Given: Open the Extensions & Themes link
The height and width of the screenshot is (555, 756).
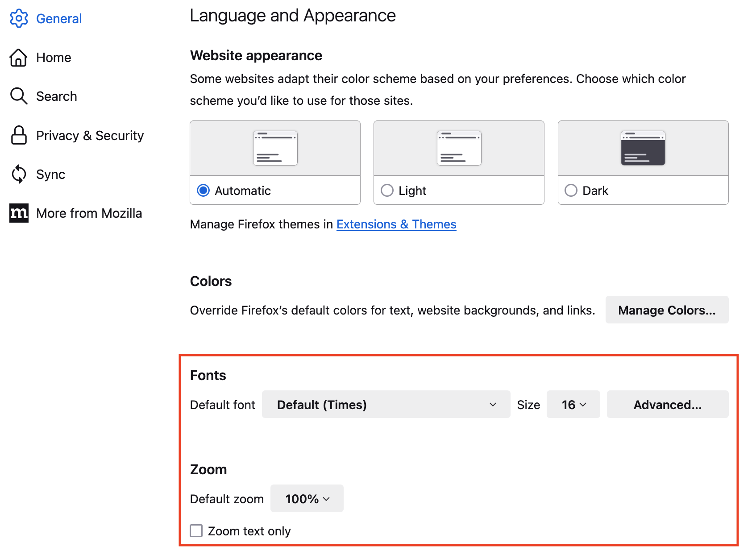Looking at the screenshot, I should (396, 224).
